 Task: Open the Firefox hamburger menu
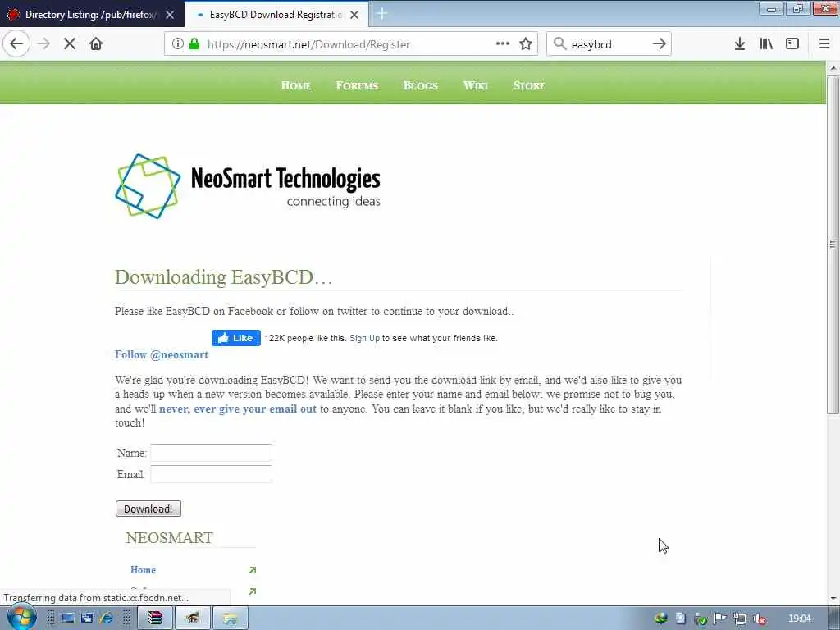tap(824, 44)
